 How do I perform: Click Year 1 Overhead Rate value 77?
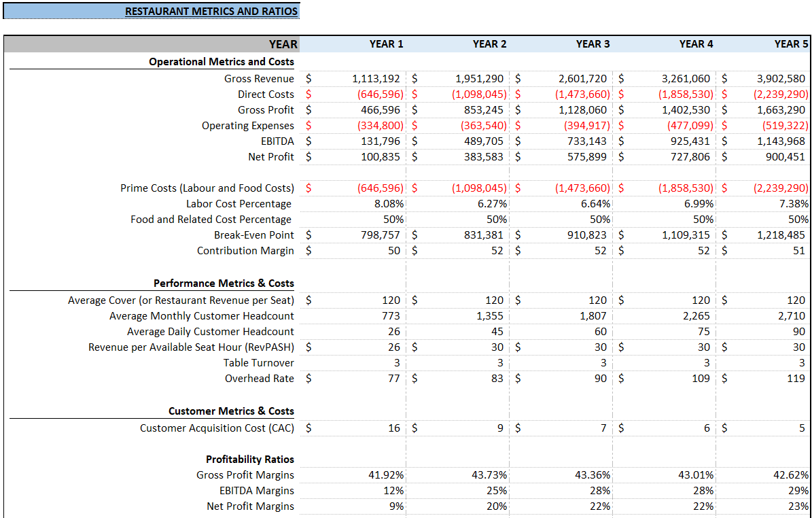[x=394, y=378]
